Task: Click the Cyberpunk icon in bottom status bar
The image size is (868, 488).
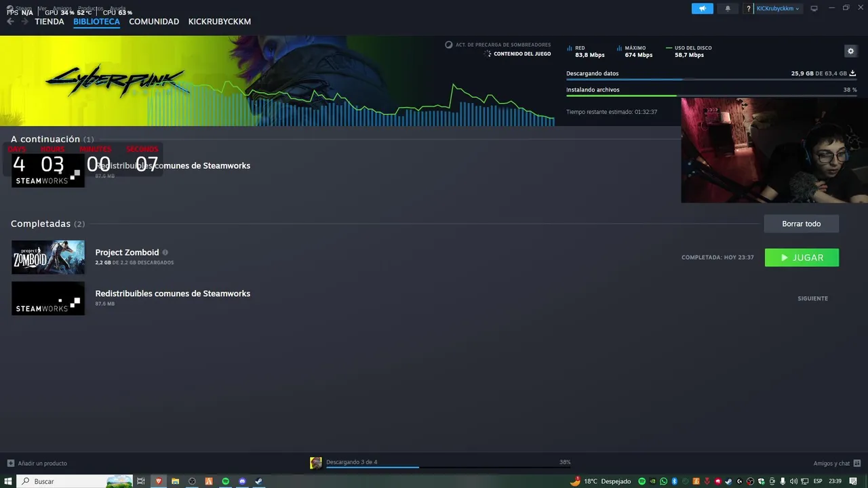Action: coord(315,463)
